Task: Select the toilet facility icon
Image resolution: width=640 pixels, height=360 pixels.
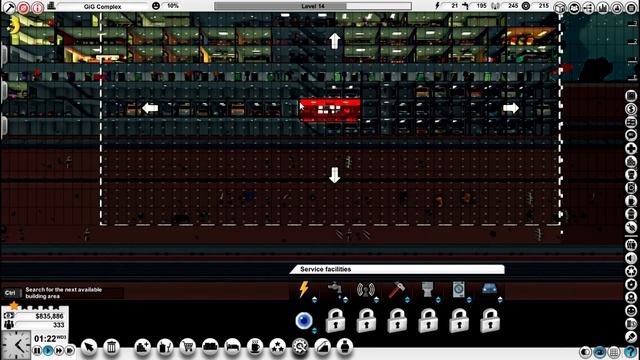Action: [x=427, y=289]
